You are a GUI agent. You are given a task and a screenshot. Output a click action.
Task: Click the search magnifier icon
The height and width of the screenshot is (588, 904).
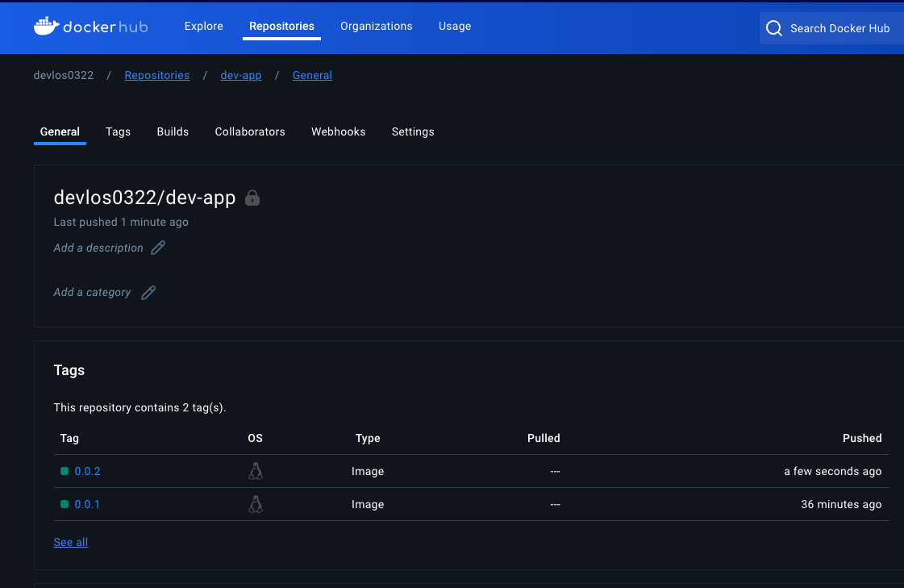[773, 28]
